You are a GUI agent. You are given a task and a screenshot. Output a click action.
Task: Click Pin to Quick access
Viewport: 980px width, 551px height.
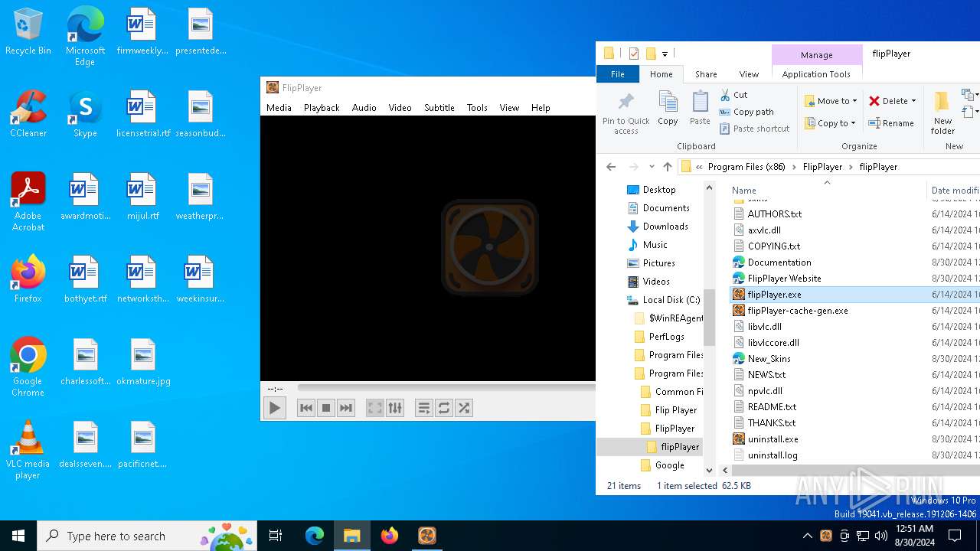626,113
